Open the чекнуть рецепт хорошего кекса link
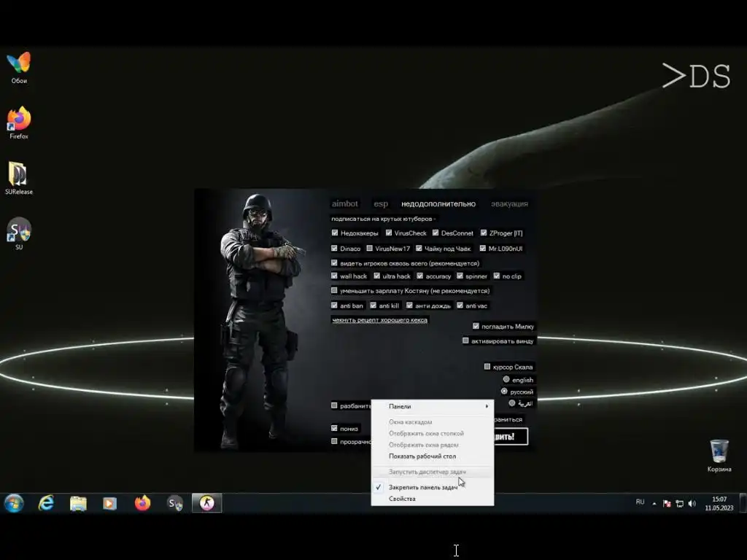This screenshot has width=747, height=560. tap(379, 320)
